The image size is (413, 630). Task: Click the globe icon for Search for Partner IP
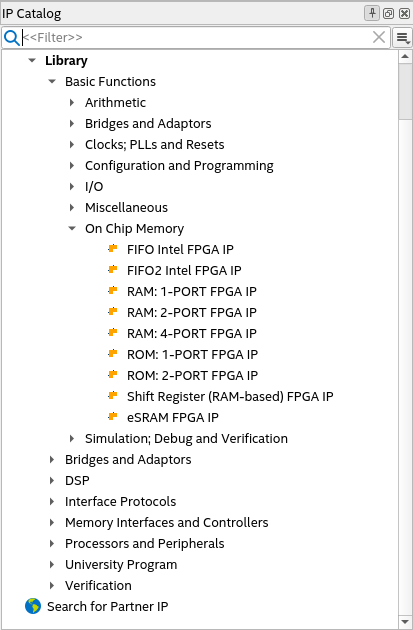pyautogui.click(x=33, y=606)
